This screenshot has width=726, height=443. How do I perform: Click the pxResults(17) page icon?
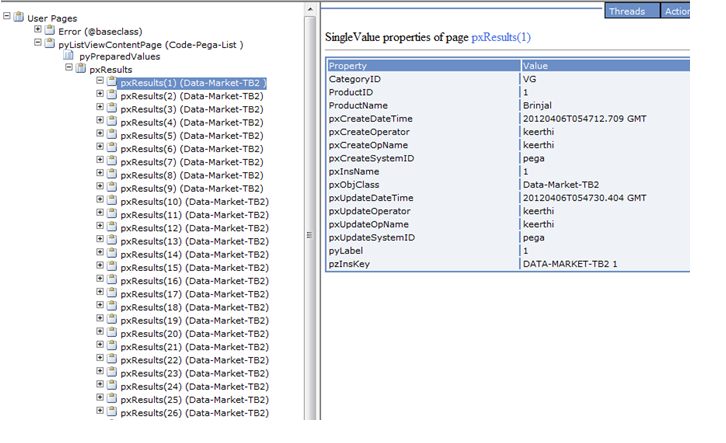click(112, 293)
